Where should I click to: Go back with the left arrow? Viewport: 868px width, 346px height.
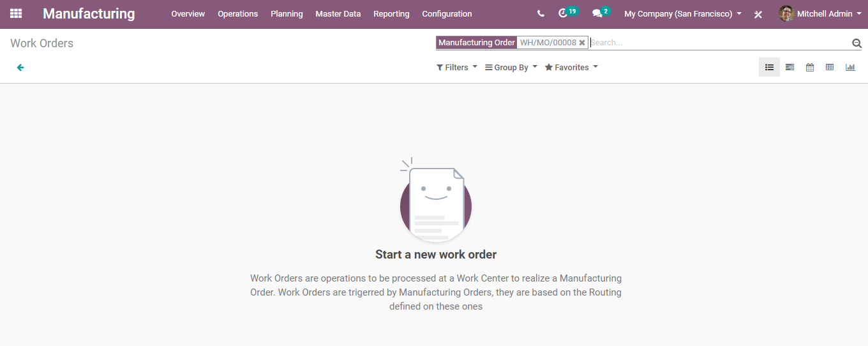pyautogui.click(x=20, y=67)
